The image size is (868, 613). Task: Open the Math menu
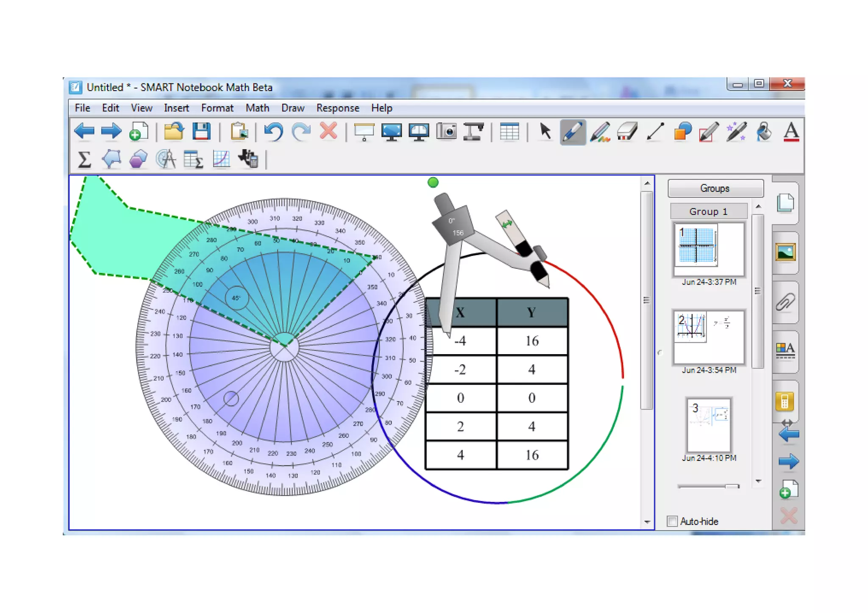(x=257, y=108)
